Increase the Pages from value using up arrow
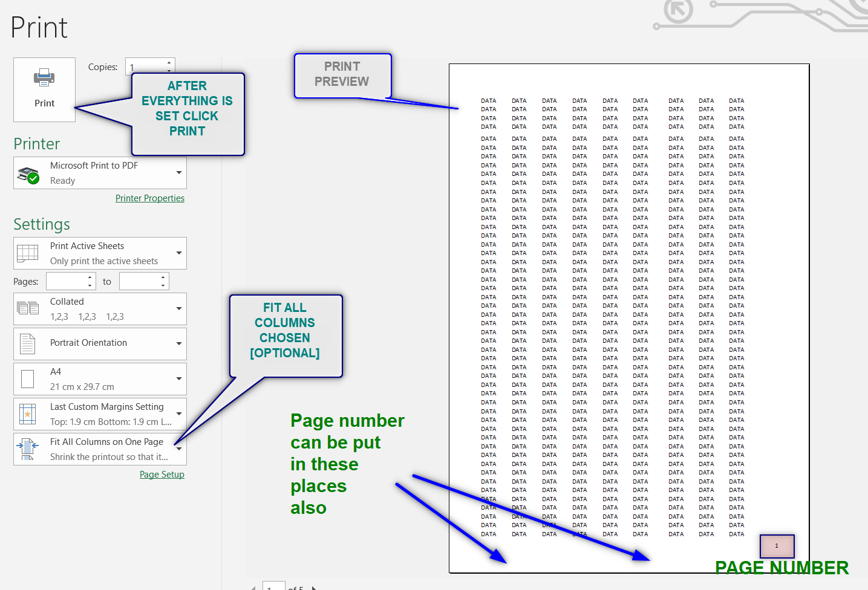Viewport: 868px width, 590px height. click(x=90, y=277)
